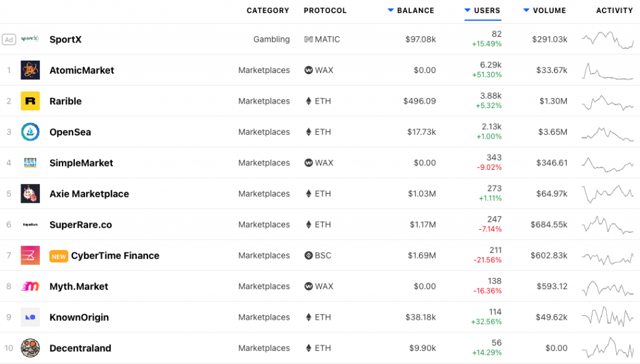Click the ETH icon in Axie Marketplace row

(309, 194)
